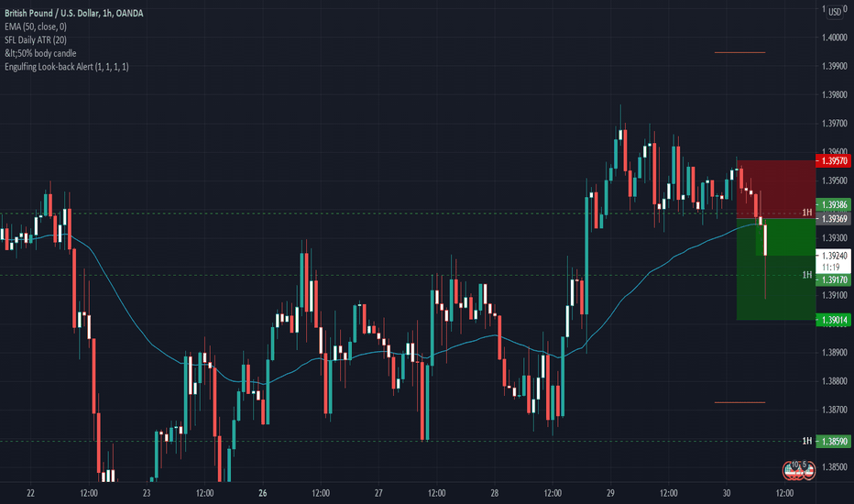Click the red stop-loss label 1.39570
854x504 pixels.
833,160
